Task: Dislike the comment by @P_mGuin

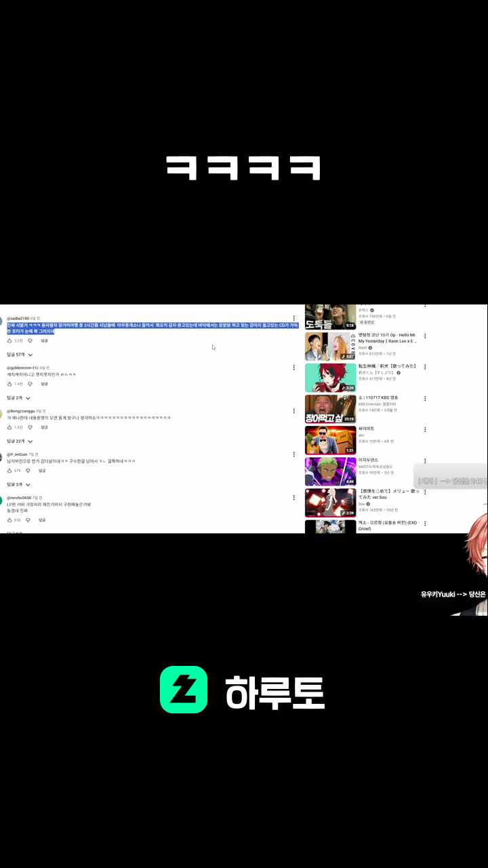Action: [x=28, y=471]
